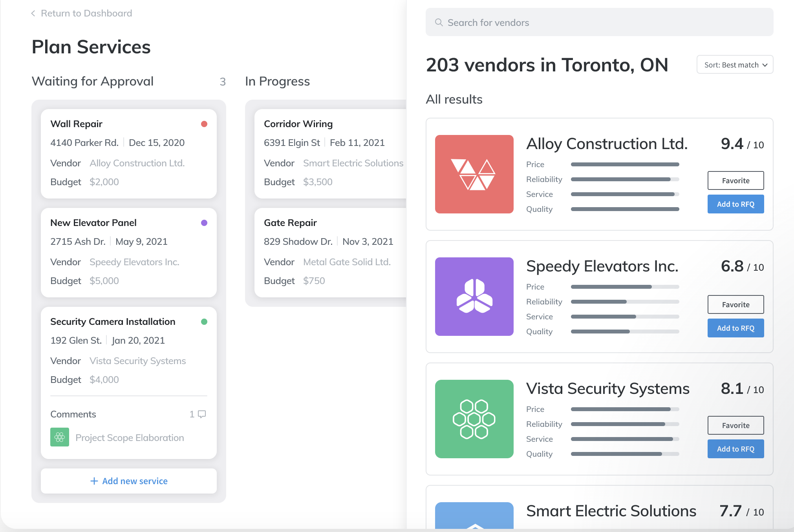The image size is (794, 532).
Task: Click the comment bubble icon in Comments
Action: pyautogui.click(x=202, y=414)
